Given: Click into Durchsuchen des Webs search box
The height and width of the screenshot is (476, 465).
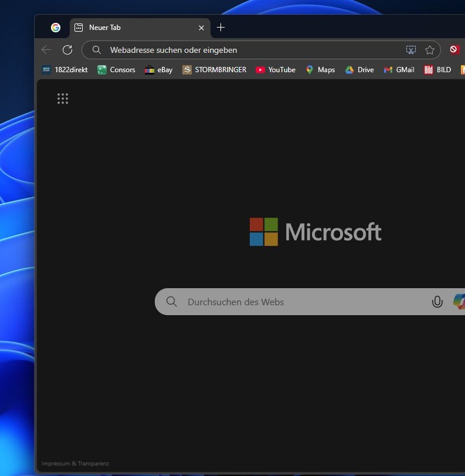Looking at the screenshot, I should [x=310, y=302].
